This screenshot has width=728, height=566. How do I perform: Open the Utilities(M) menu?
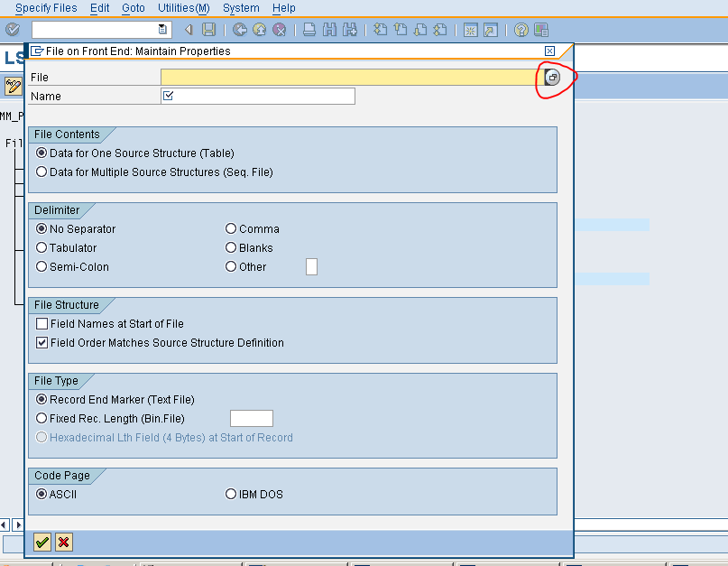(183, 8)
